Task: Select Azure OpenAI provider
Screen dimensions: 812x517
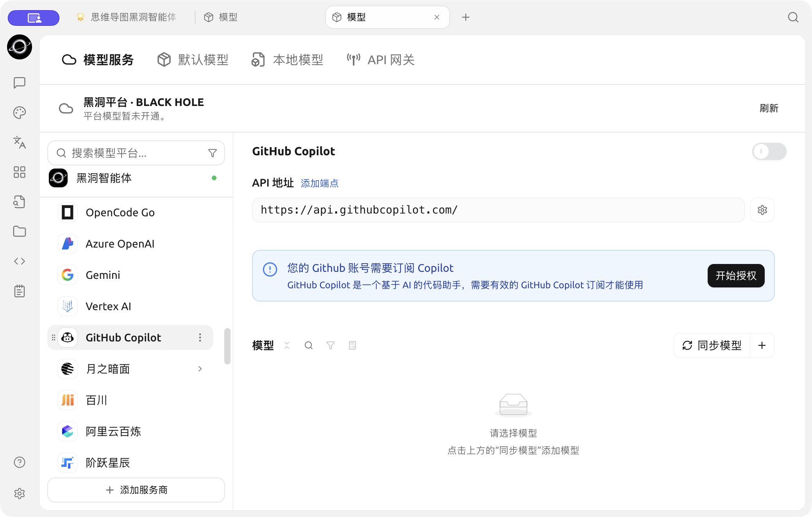Action: [130, 244]
